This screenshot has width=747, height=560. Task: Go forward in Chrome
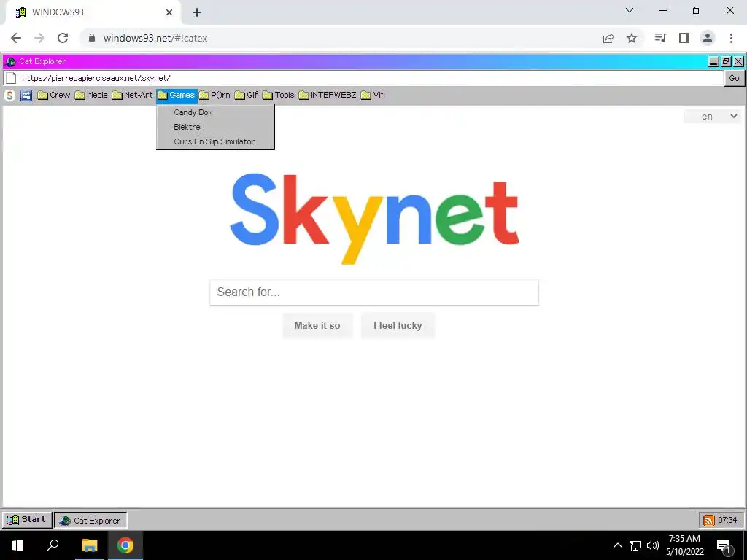click(39, 38)
